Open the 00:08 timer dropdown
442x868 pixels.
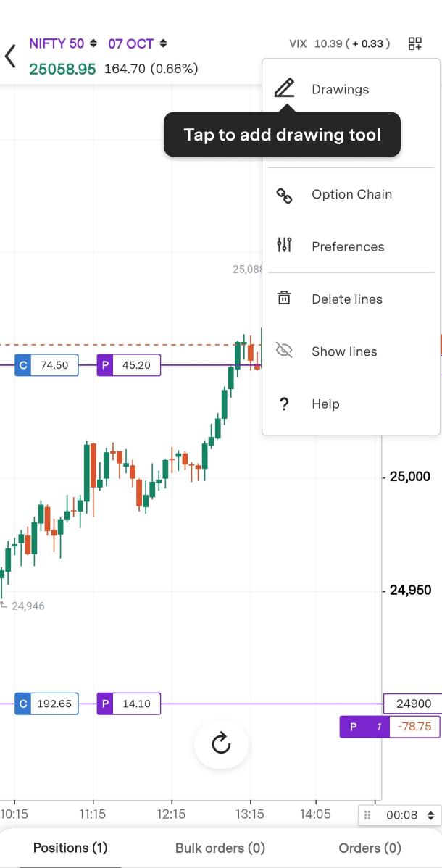[x=400, y=815]
